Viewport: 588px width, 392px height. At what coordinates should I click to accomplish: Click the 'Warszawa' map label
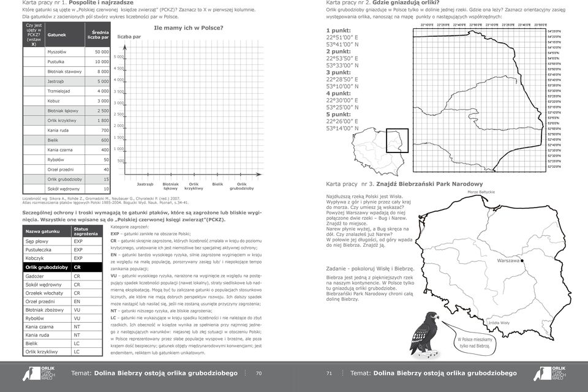(508, 260)
